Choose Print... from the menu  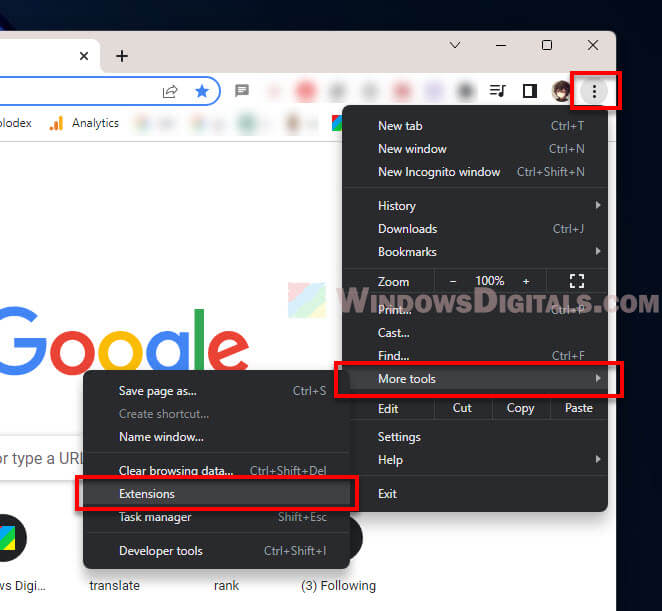tap(476, 310)
